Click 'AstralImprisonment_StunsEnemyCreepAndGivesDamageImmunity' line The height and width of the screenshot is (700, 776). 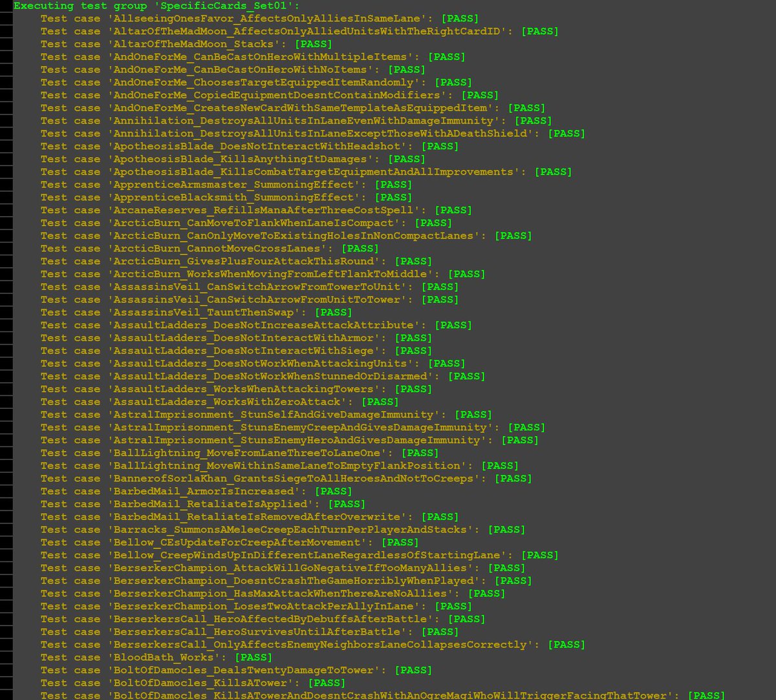[x=293, y=427]
